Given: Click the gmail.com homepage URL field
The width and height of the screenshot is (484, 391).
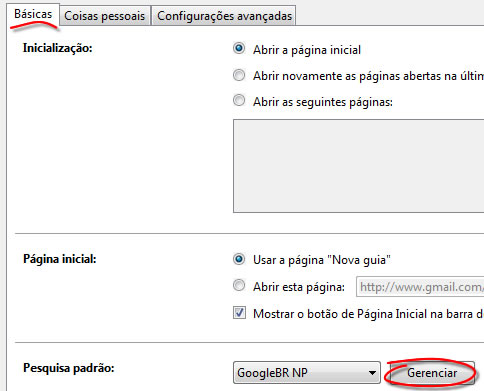Looking at the screenshot, I should (x=420, y=287).
